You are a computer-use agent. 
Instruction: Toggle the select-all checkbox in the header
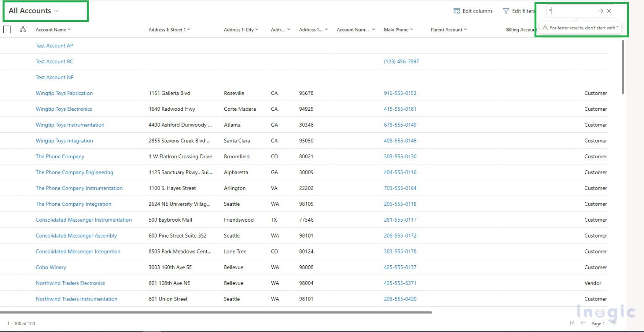click(7, 29)
